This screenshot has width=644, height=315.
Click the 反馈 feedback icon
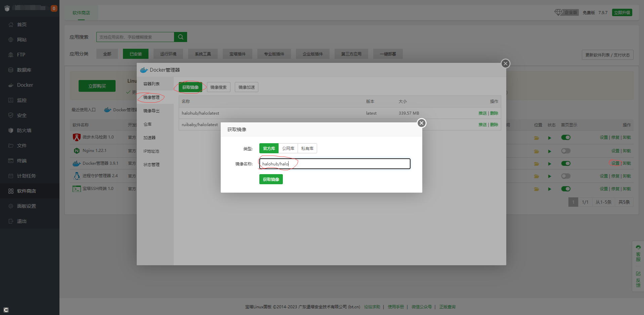638,279
